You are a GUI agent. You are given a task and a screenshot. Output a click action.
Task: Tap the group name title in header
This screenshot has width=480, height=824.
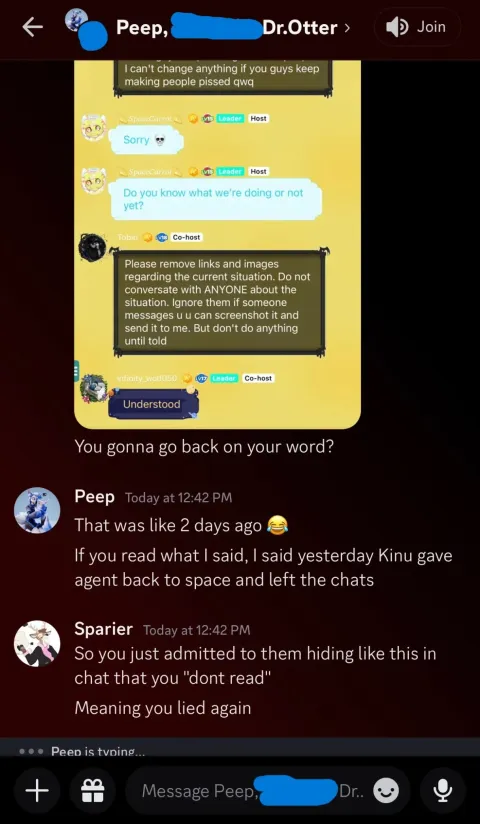click(x=227, y=28)
